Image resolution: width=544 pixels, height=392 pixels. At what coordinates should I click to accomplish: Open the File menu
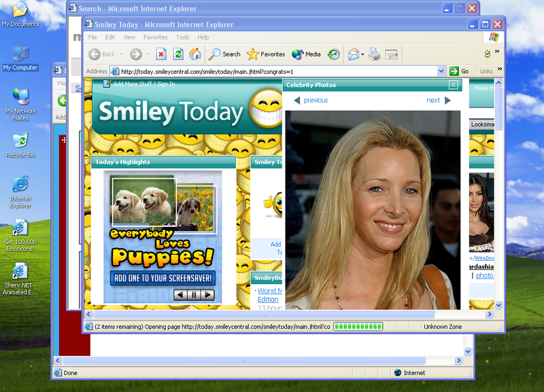pyautogui.click(x=92, y=37)
